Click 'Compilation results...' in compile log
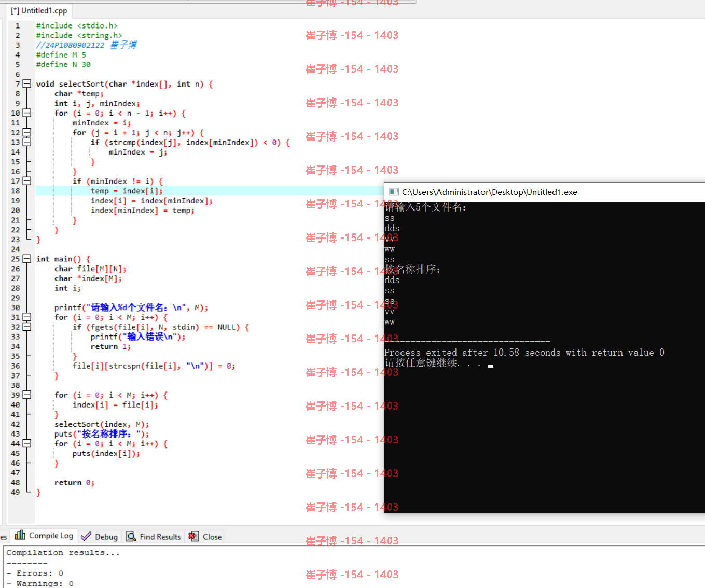The width and height of the screenshot is (705, 588). 63,553
